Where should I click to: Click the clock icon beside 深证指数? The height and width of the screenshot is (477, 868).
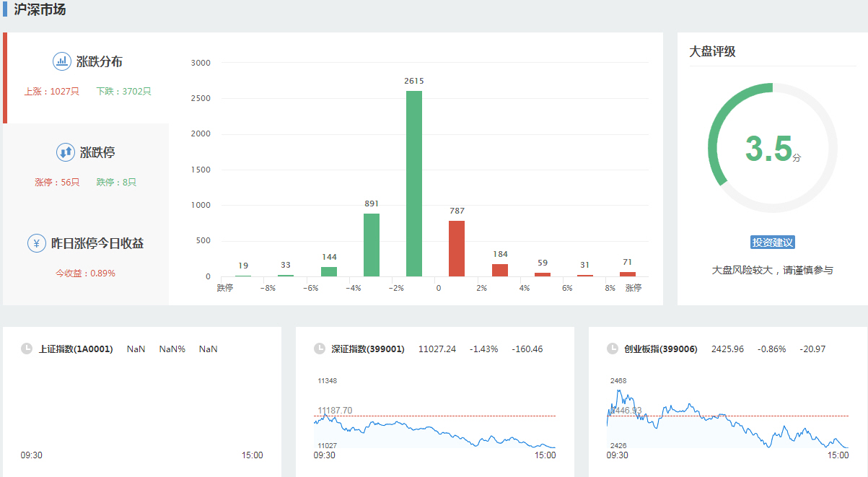[320, 349]
